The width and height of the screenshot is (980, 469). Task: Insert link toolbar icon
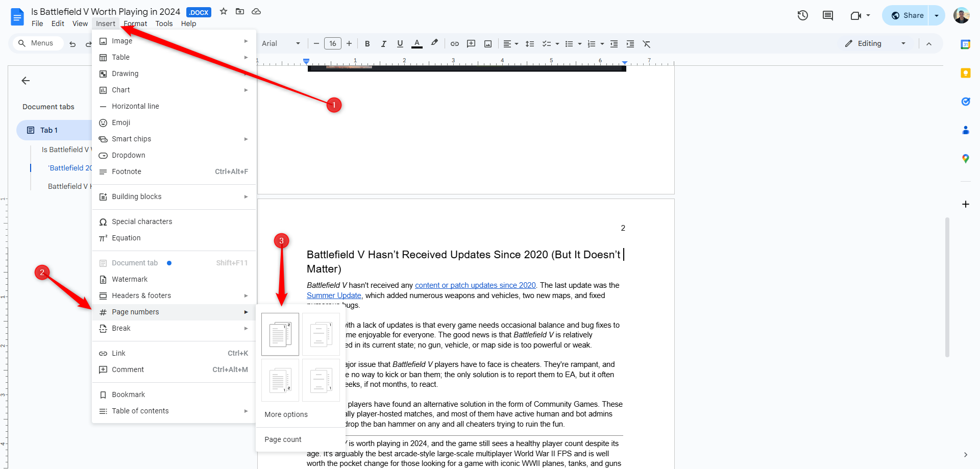coord(454,44)
